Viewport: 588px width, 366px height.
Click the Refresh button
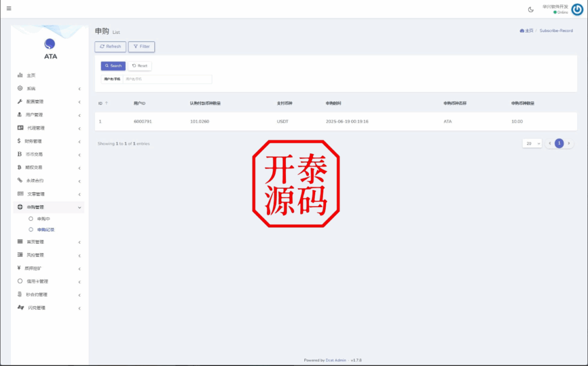pyautogui.click(x=110, y=47)
